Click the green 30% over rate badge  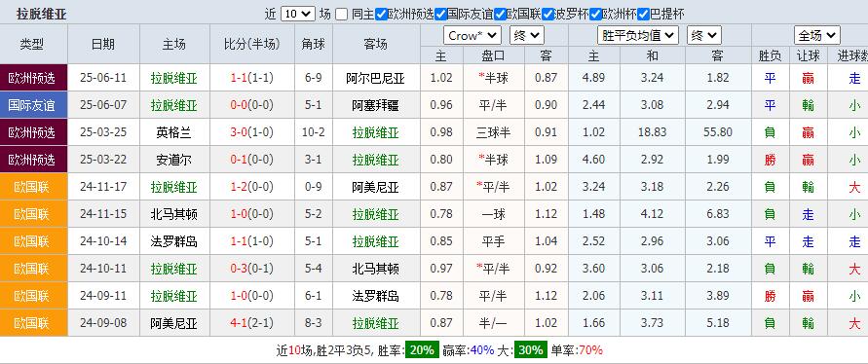[x=530, y=350]
